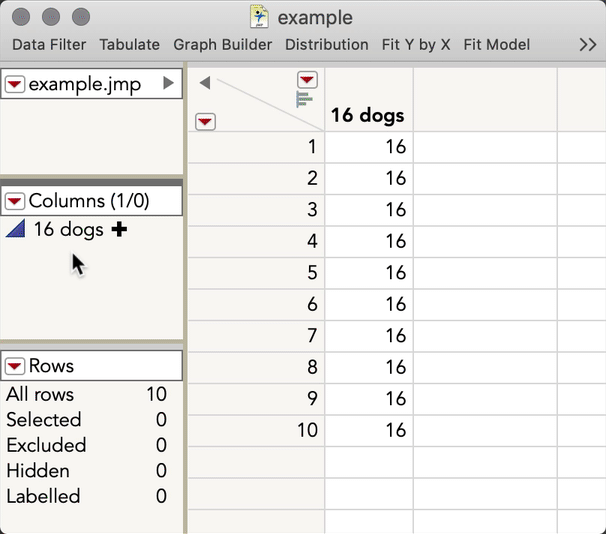Screen dimensions: 606x534
Task: Open Data Filter from the toolbar
Action: coord(49,45)
